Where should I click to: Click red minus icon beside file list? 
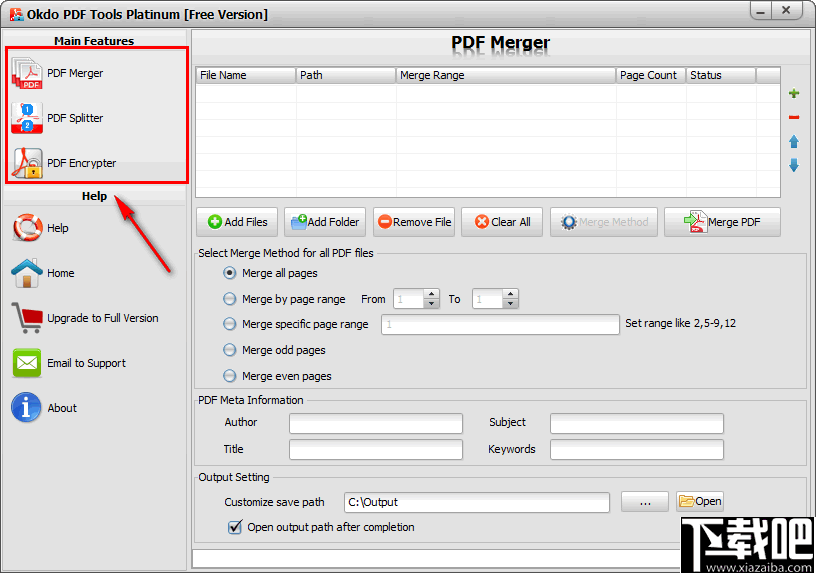[794, 118]
